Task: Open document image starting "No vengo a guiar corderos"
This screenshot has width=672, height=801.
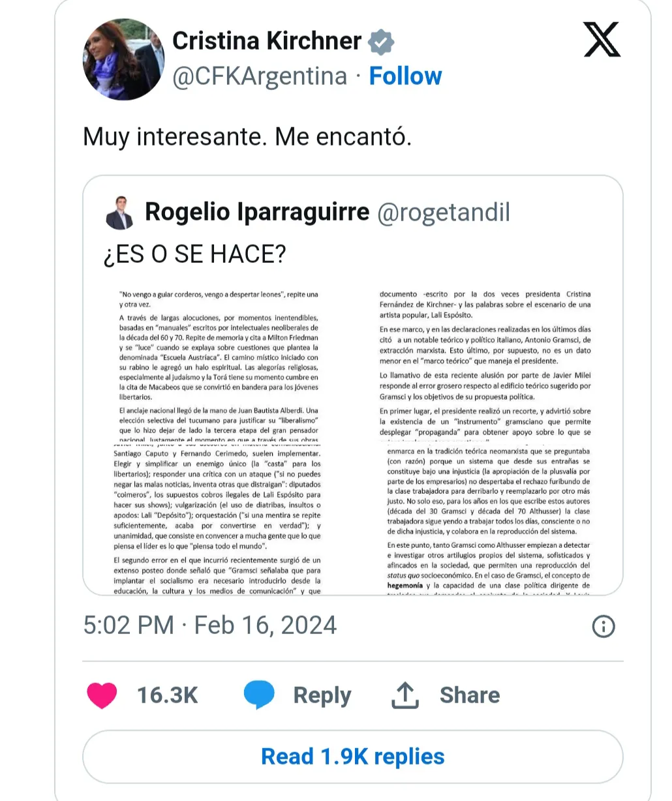Action: tap(219, 365)
